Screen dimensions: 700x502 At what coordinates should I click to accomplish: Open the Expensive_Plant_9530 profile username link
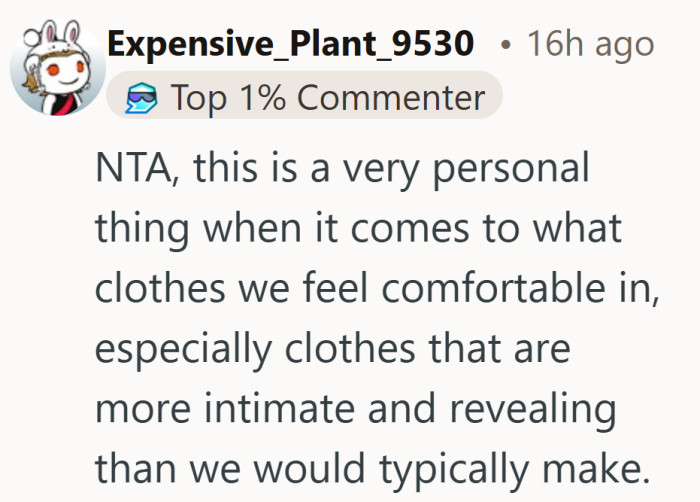point(292,44)
